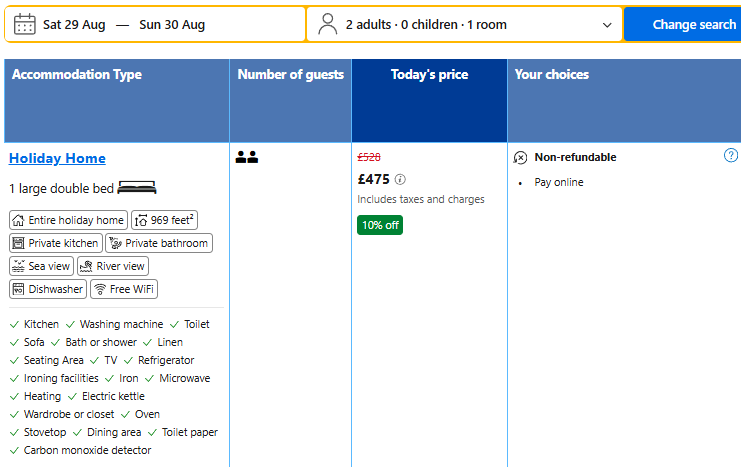Click the 10% off badge
741x467 pixels.
[380, 225]
